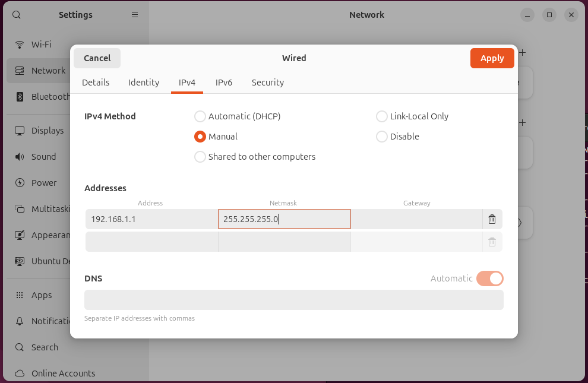Click the DNS servers input field
This screenshot has height=383, width=588.
293,300
